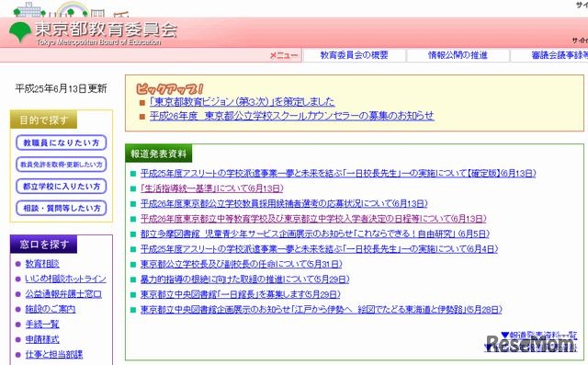
Task: Click the Tokyo Metropolitan Board of Education ginkgo logo
Action: [20, 32]
